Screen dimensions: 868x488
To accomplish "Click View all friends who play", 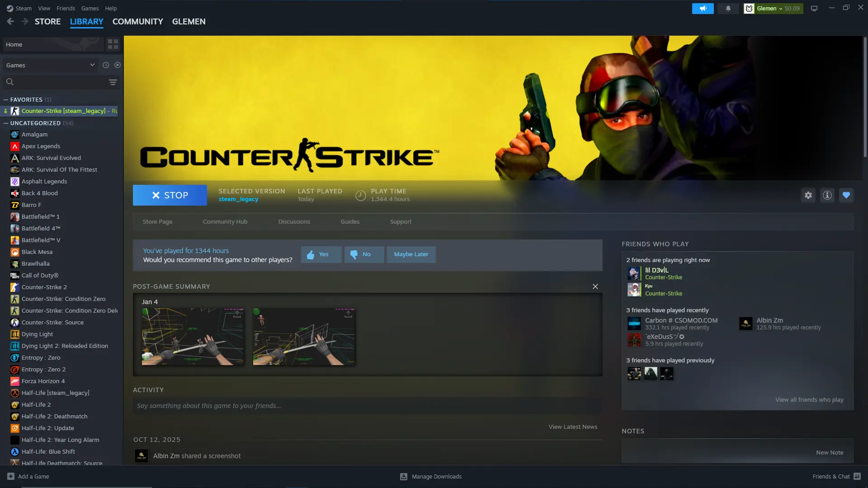I will [x=809, y=399].
